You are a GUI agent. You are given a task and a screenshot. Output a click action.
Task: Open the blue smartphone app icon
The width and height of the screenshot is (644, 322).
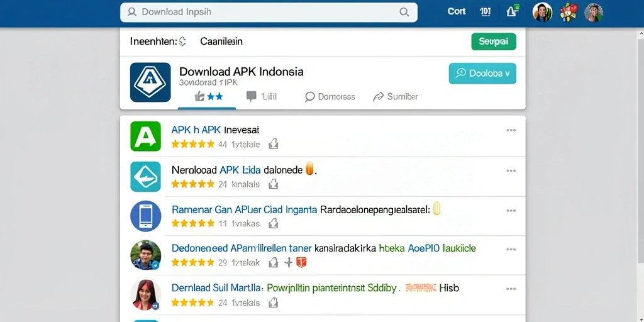pyautogui.click(x=145, y=216)
